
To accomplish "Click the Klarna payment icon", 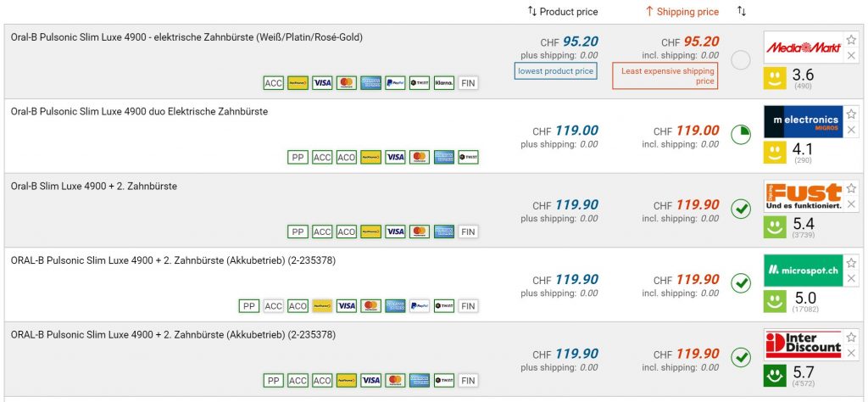I will pos(443,83).
